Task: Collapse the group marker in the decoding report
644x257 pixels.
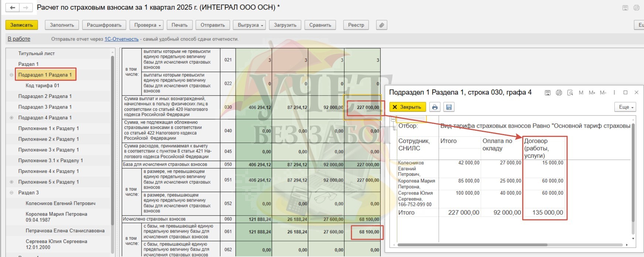Action: tap(393, 119)
